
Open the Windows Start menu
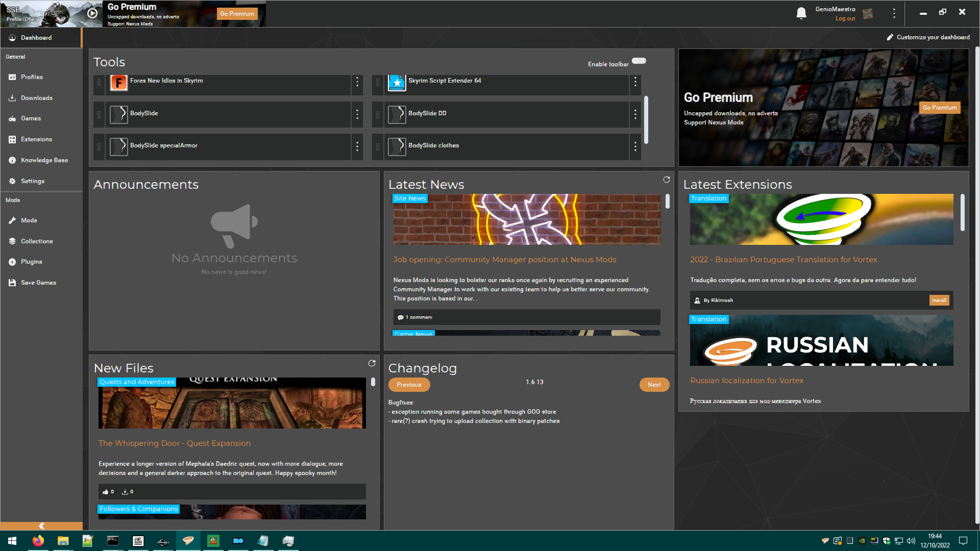(12, 541)
